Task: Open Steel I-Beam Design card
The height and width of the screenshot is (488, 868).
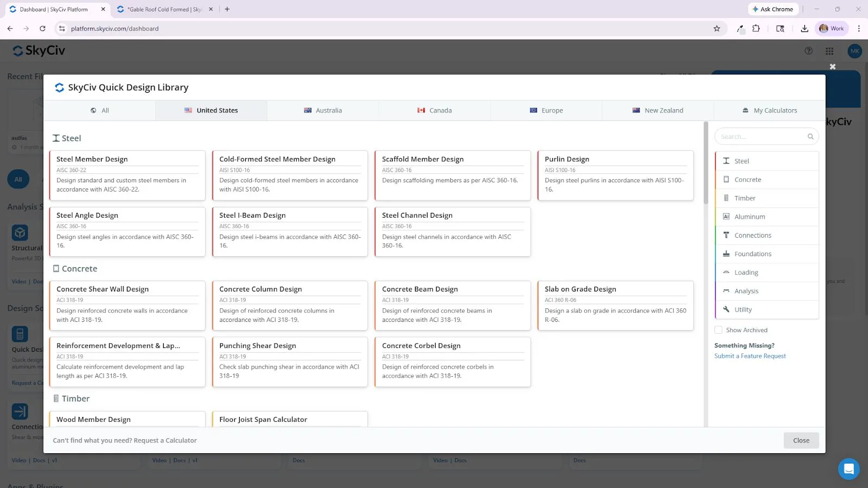Action: [x=290, y=232]
